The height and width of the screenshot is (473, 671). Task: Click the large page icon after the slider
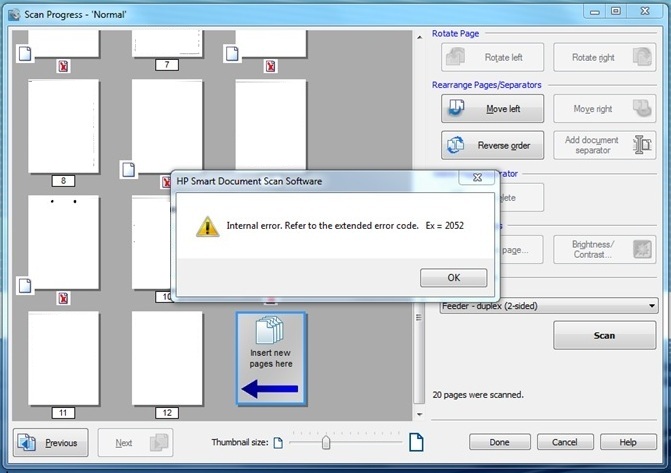(x=416, y=442)
